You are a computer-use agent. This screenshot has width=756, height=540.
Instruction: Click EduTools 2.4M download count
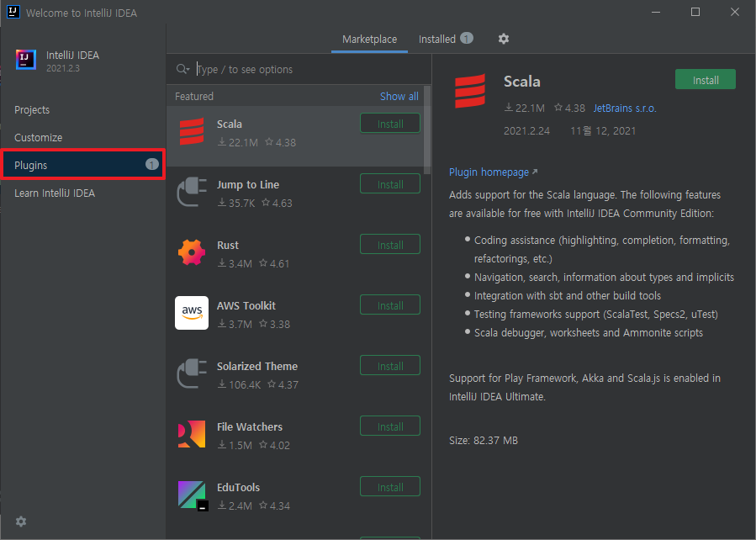pyautogui.click(x=235, y=506)
